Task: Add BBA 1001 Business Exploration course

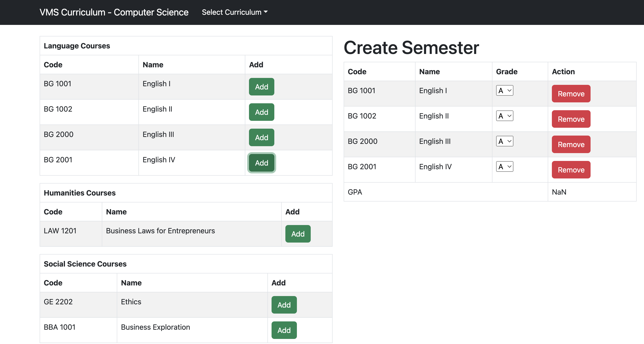Action: tap(284, 330)
